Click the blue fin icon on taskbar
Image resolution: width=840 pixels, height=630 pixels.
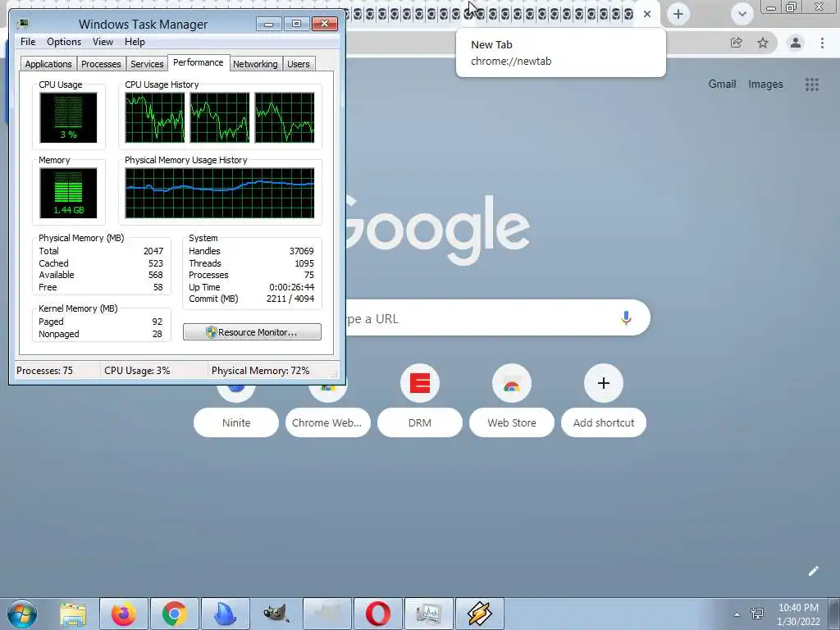[225, 614]
